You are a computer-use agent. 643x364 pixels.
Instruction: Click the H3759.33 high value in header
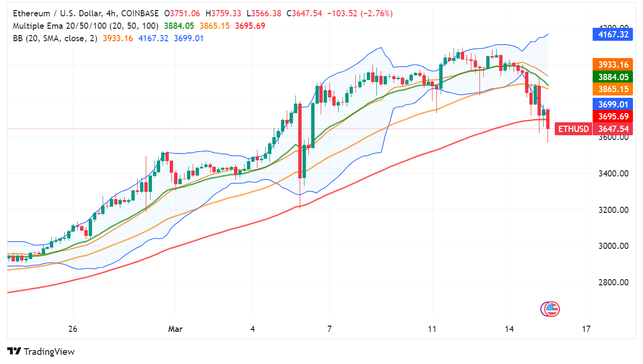coord(223,13)
